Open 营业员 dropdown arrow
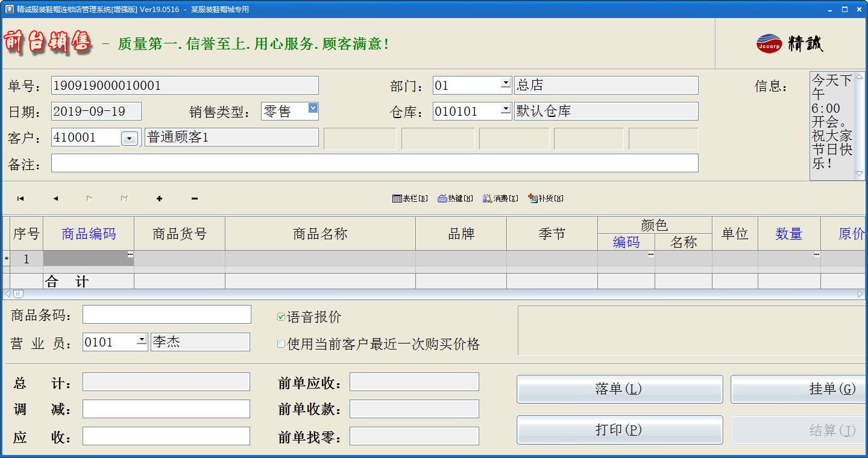Screen dimensions: 868x458 (x=142, y=340)
